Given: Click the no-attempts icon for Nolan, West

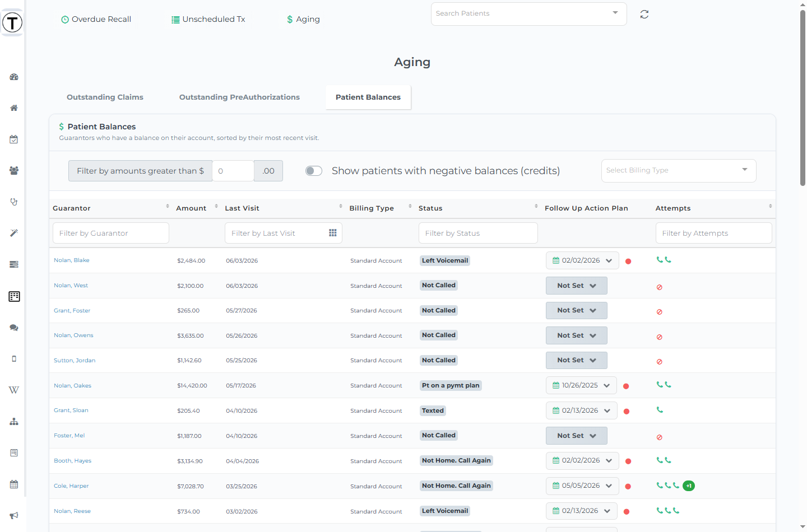Looking at the screenshot, I should click(660, 287).
